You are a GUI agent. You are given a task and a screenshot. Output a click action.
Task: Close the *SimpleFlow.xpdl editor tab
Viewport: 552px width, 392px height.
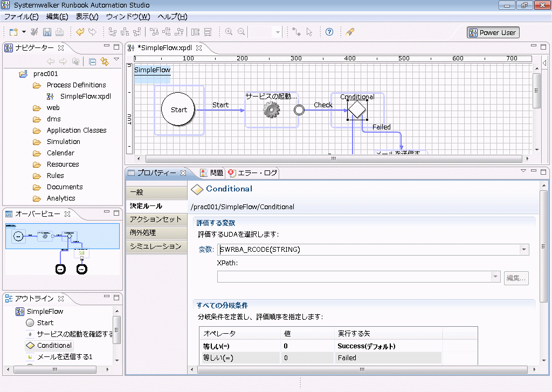199,47
